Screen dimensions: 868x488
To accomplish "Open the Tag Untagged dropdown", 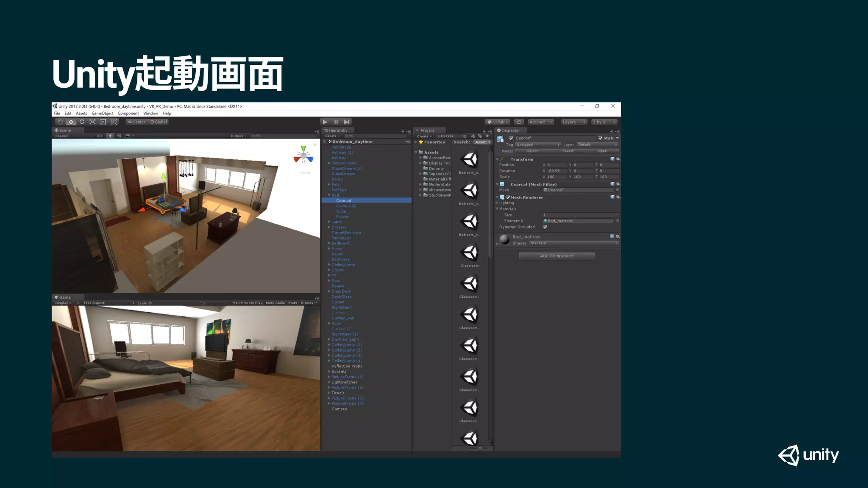I will pyautogui.click(x=538, y=145).
